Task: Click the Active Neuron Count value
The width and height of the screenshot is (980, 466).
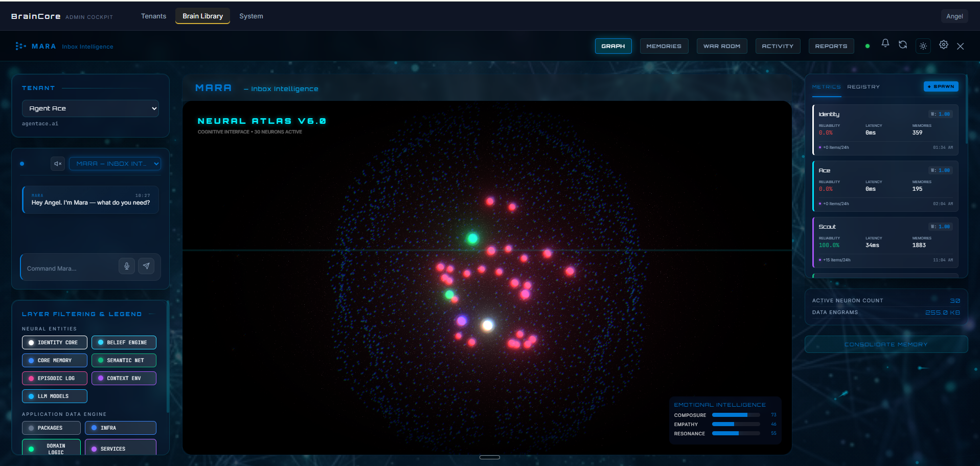Action: [x=955, y=301]
